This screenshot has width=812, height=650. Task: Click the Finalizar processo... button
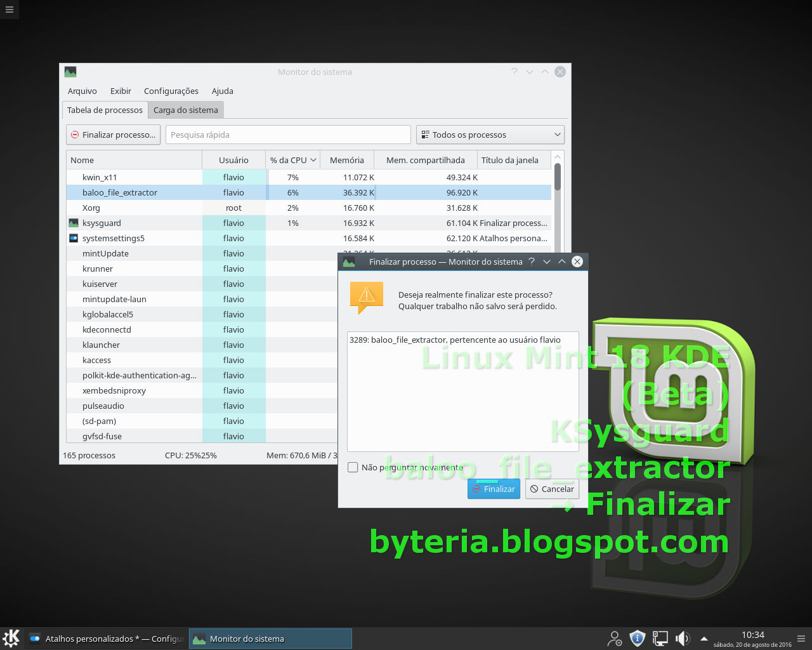click(113, 135)
